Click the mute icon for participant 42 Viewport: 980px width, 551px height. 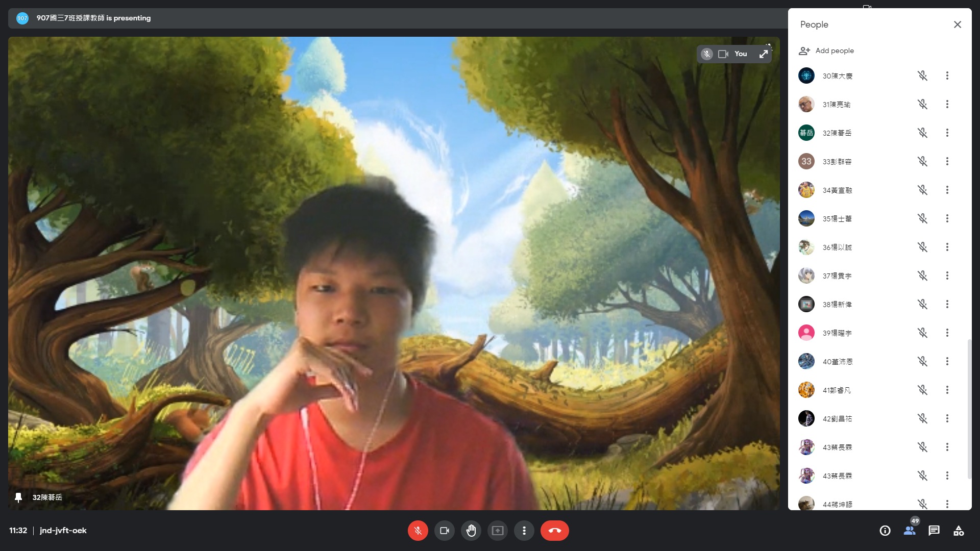[x=922, y=418]
